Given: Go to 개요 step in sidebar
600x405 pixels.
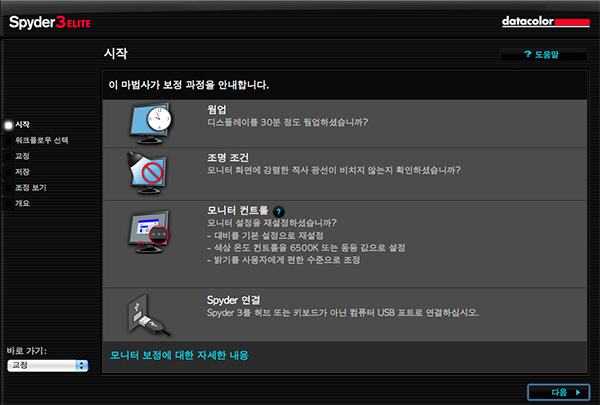Looking at the screenshot, I should coord(22,203).
